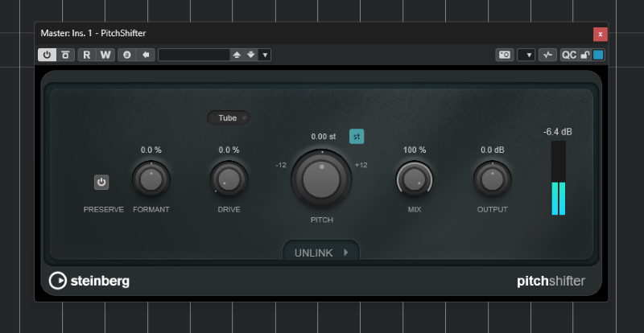The height and width of the screenshot is (333, 644).
Task: Open the dropdown next to the camera icon
Action: (526, 55)
